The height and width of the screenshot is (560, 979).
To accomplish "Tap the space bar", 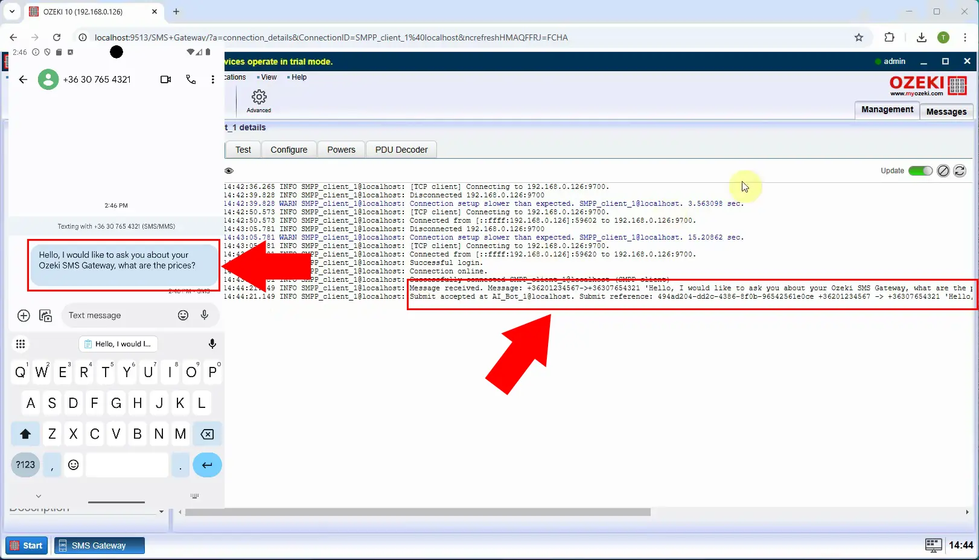I will [x=127, y=465].
